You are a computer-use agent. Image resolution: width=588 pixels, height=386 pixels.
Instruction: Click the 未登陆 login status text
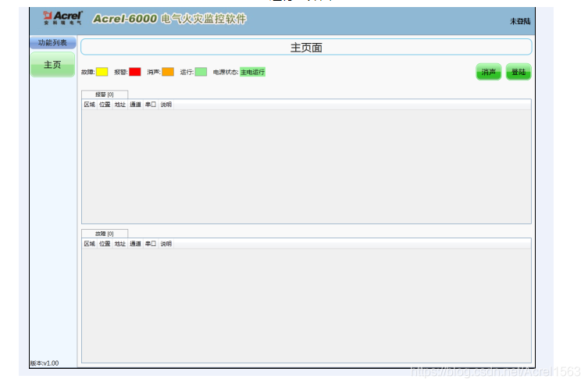pyautogui.click(x=520, y=21)
